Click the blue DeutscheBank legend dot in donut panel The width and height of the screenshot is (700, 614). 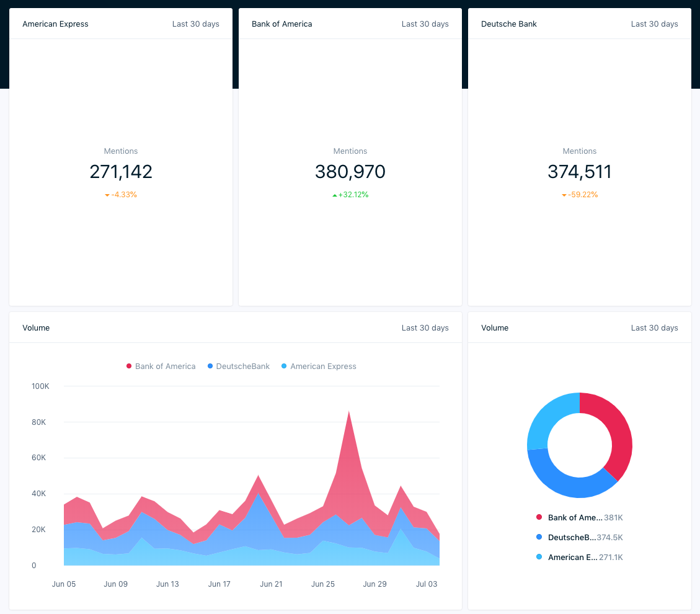point(539,536)
